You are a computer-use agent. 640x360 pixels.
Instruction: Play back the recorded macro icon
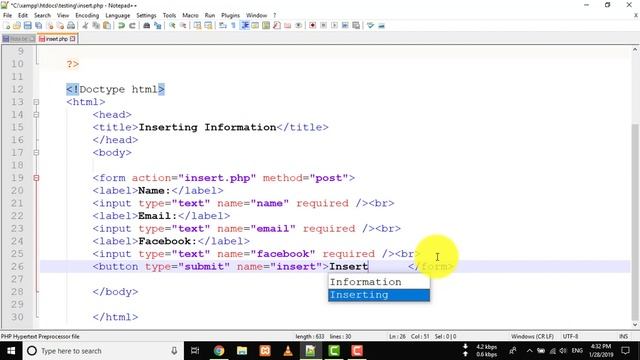(334, 25)
